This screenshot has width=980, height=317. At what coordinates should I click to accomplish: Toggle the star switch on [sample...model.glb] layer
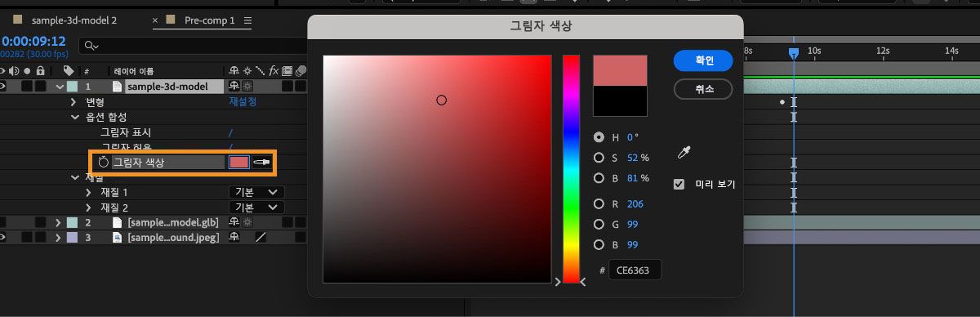(247, 222)
